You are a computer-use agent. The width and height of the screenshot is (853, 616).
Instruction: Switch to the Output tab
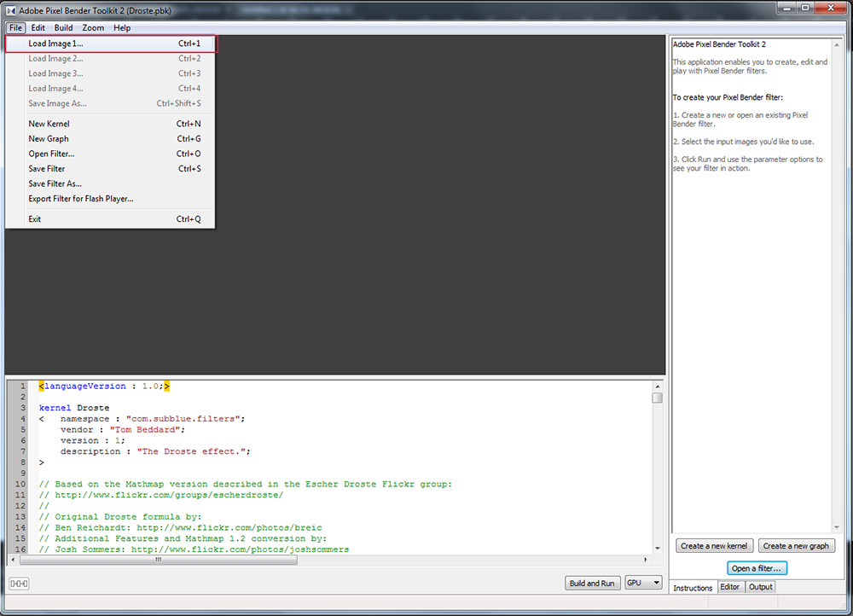(x=761, y=587)
